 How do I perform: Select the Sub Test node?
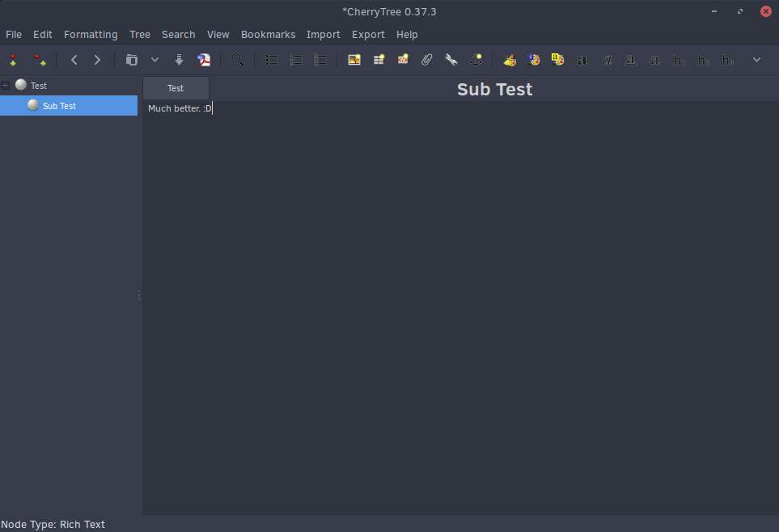pyautogui.click(x=69, y=106)
